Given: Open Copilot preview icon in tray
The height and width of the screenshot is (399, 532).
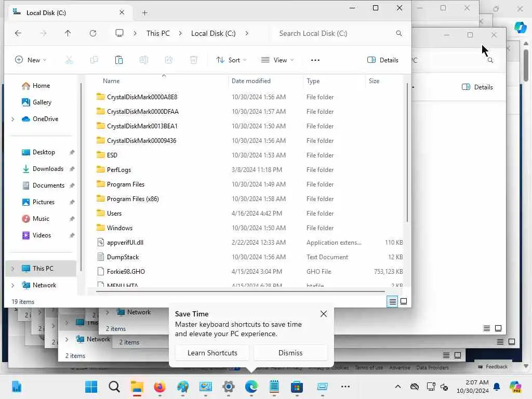Looking at the screenshot, I should click(515, 387).
